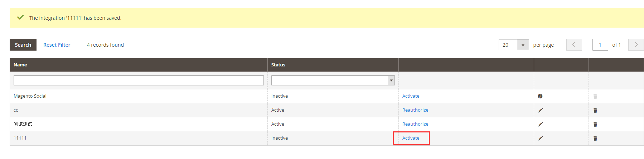644x159 pixels.
Task: Click the edit pencil for cc integration
Action: click(x=541, y=110)
